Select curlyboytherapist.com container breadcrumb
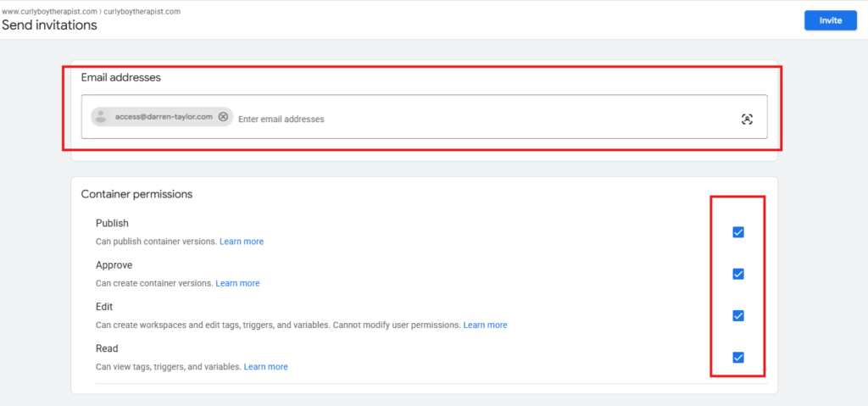This screenshot has width=868, height=406. click(142, 11)
